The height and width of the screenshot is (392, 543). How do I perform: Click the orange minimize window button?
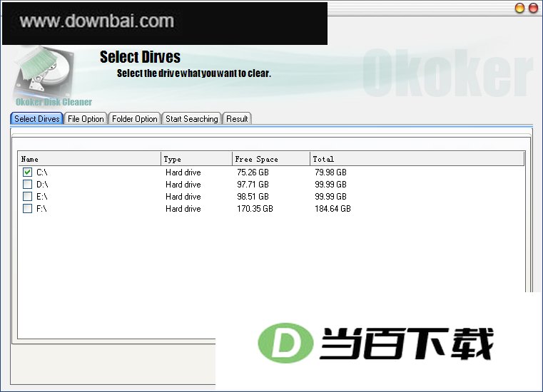[519, 8]
